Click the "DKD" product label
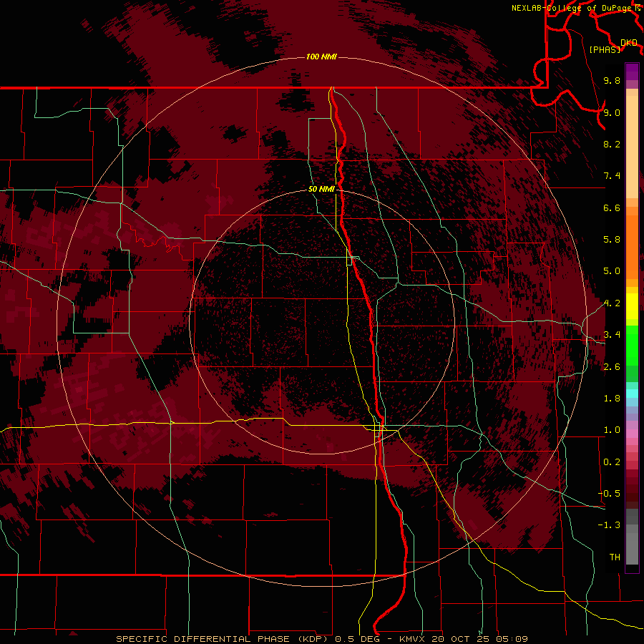Screen dimensions: 644x644 (629, 43)
